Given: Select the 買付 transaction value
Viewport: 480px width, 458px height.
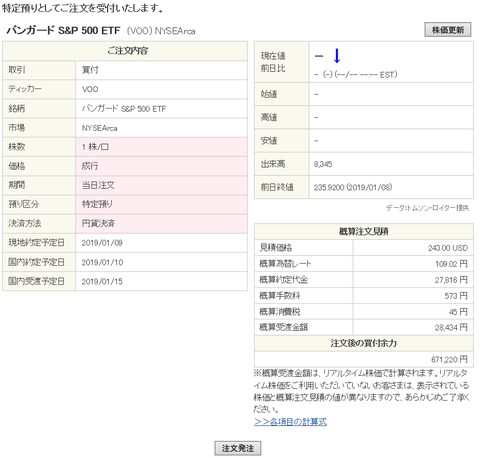Looking at the screenshot, I should [90, 70].
